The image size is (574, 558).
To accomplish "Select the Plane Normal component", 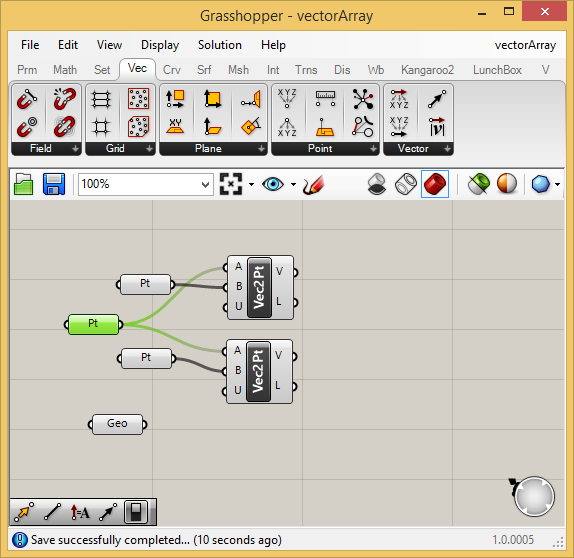I will click(x=213, y=126).
